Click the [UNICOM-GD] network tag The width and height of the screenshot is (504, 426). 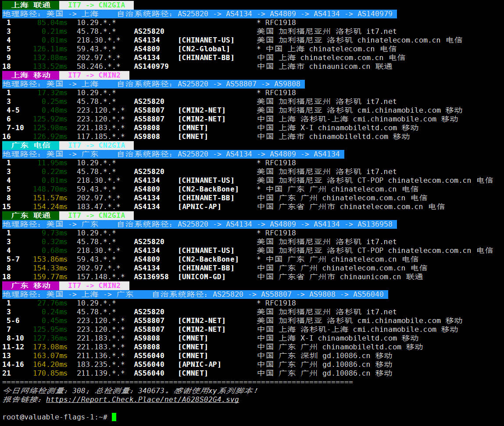tap(201, 277)
